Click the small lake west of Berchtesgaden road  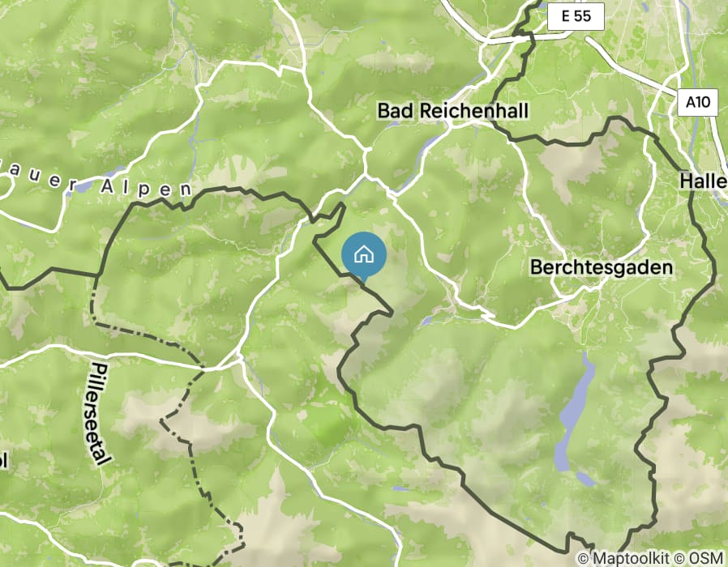[427, 320]
